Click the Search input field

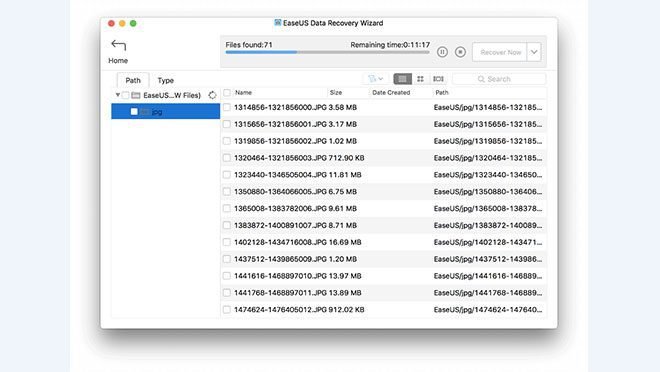pyautogui.click(x=499, y=79)
